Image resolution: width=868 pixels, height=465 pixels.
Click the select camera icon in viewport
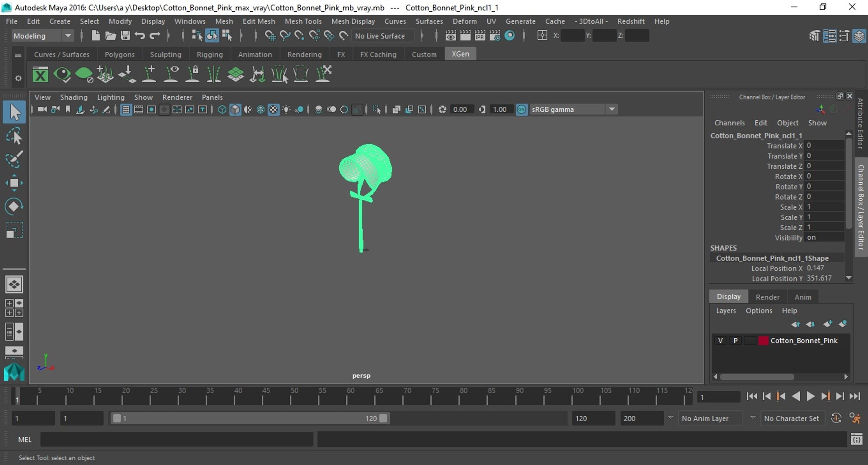pos(42,109)
